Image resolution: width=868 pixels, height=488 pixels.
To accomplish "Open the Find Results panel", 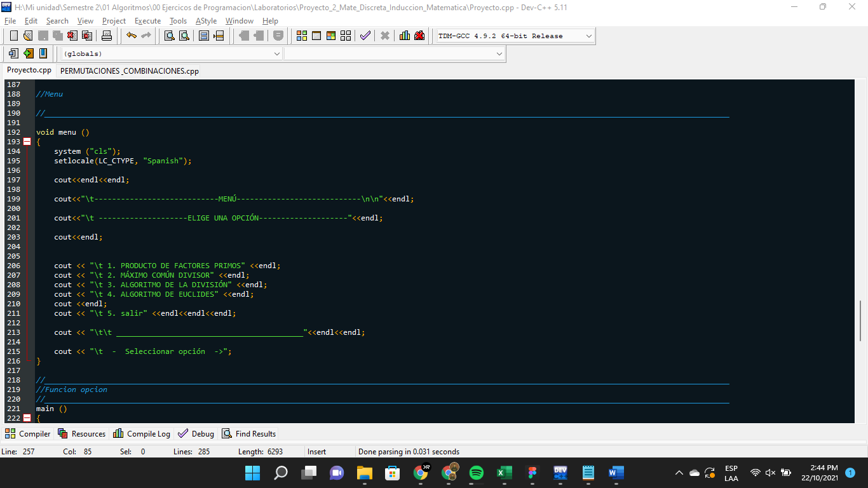I will 248,433.
